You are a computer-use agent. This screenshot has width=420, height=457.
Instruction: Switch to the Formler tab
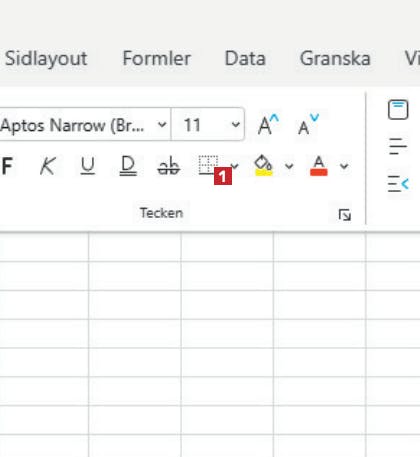pos(157,58)
